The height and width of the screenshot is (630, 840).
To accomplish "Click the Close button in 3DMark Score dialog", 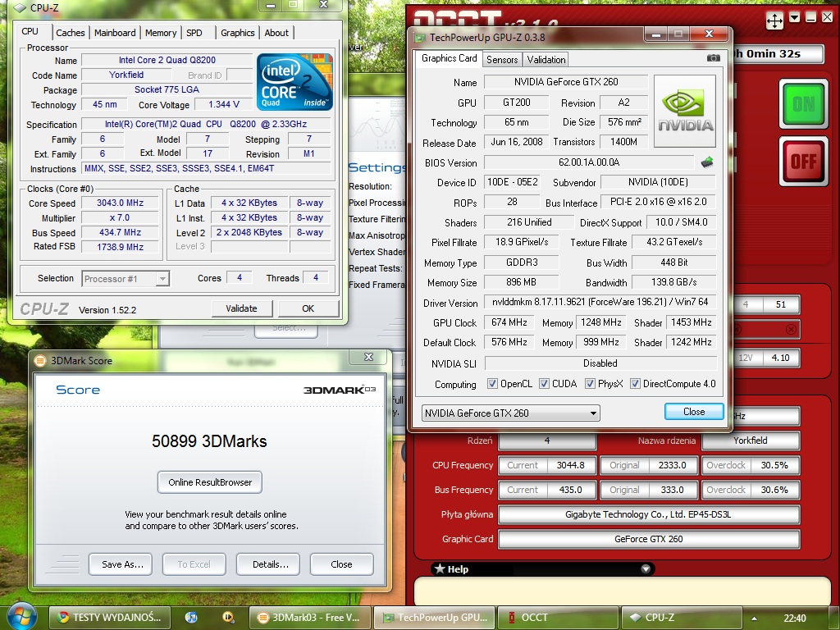I will coord(342,564).
